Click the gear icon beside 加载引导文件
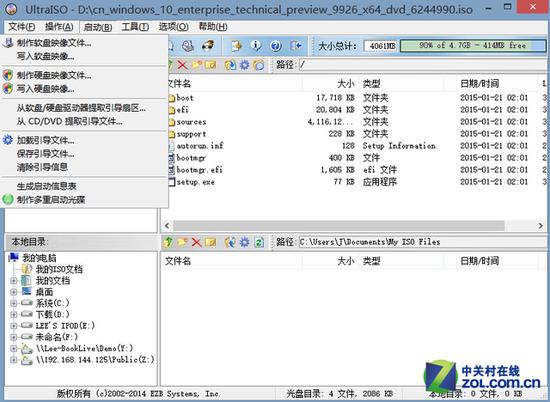Viewport: 550px width, 402px height. (8, 140)
